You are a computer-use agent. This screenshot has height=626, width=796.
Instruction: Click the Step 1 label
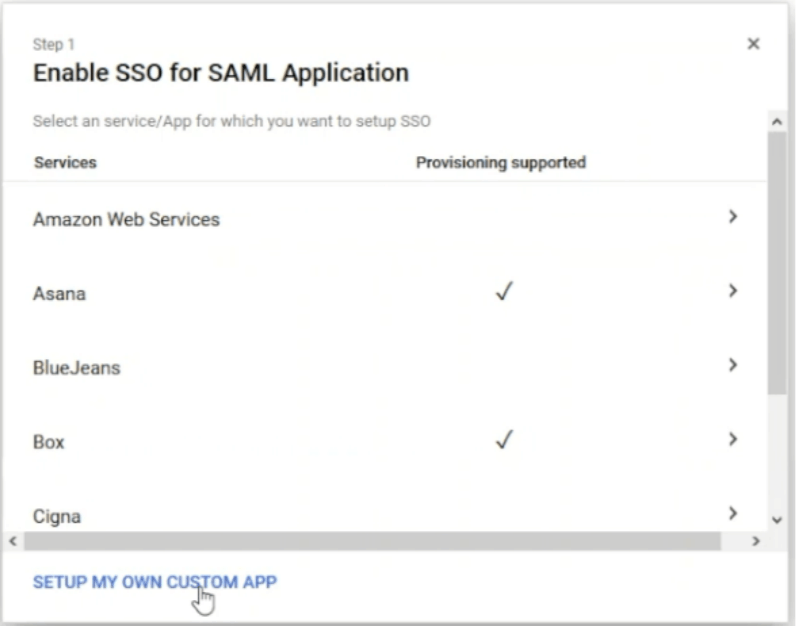(x=54, y=45)
